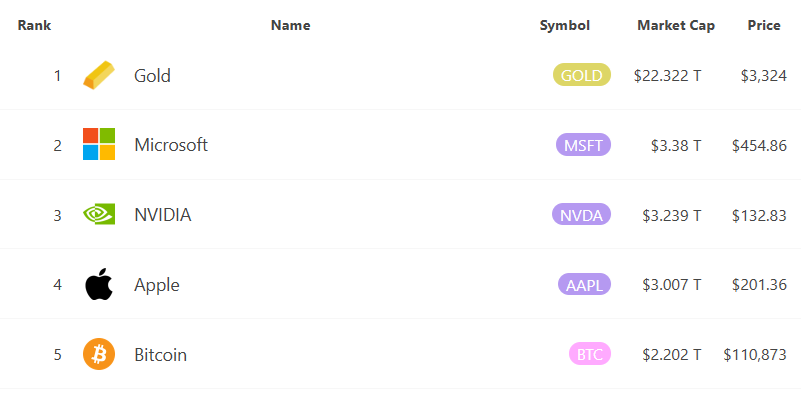Sort table by Rank column header
Viewport: 801px width, 394px height.
click(34, 25)
